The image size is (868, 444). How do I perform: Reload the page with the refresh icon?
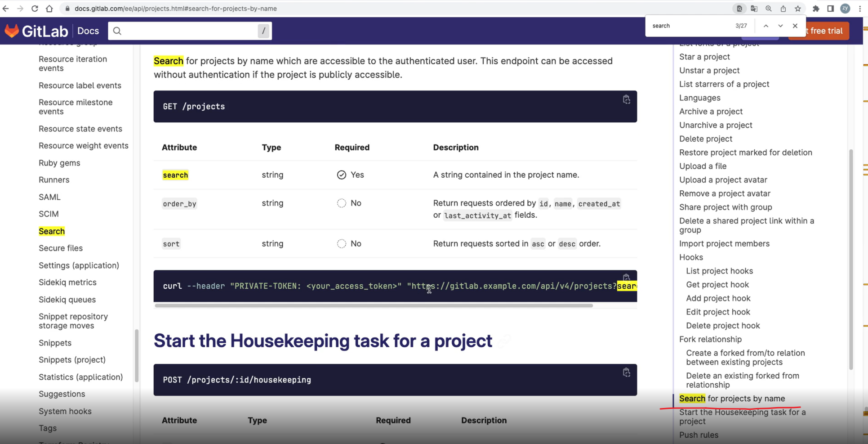(x=35, y=9)
